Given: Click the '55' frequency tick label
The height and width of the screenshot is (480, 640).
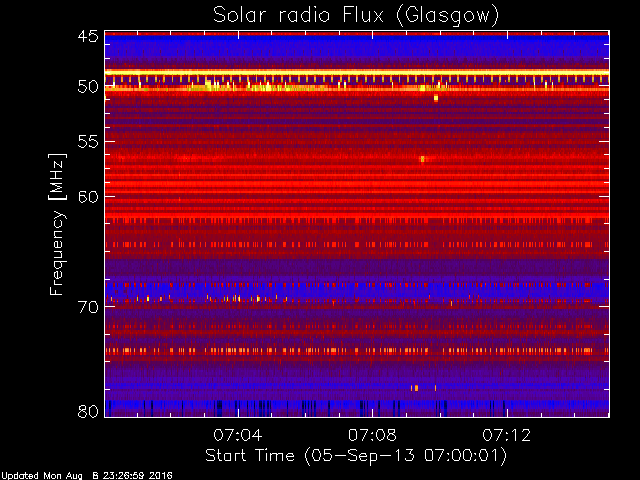Looking at the screenshot, I should (88, 142).
